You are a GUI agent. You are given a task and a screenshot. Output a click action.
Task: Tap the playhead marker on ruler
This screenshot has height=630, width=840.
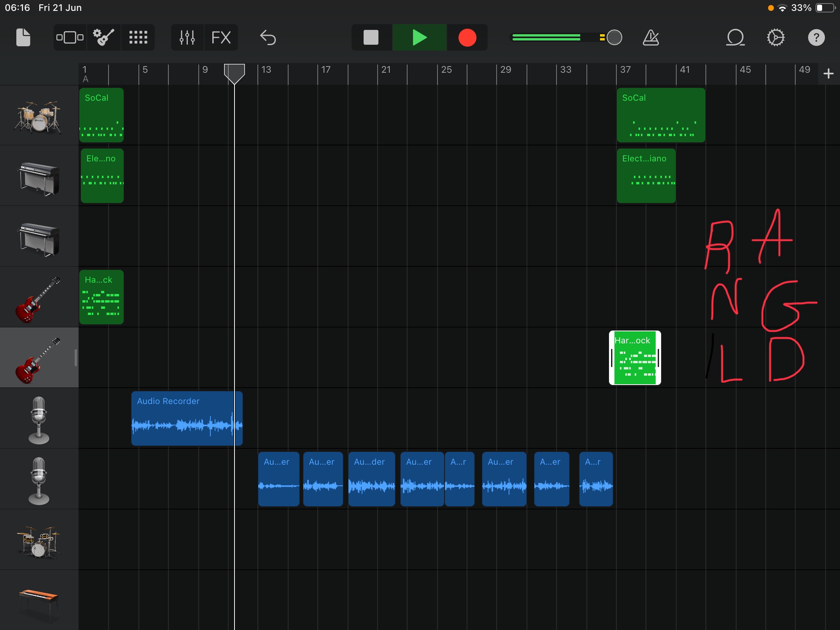(234, 73)
